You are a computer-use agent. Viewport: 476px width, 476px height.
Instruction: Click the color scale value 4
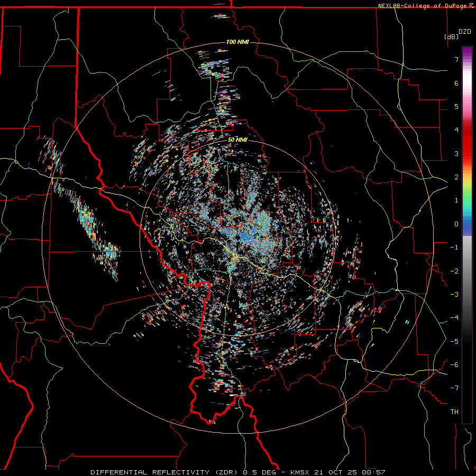(x=456, y=130)
